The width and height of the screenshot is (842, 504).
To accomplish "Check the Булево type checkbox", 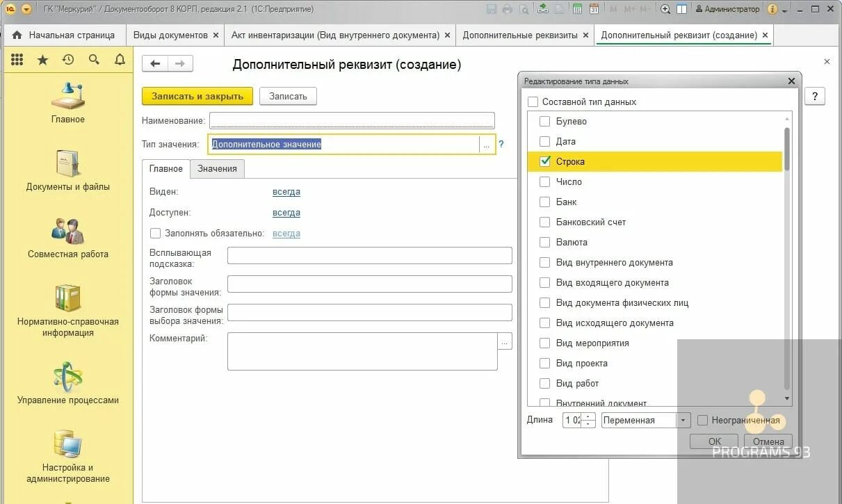I will (544, 121).
